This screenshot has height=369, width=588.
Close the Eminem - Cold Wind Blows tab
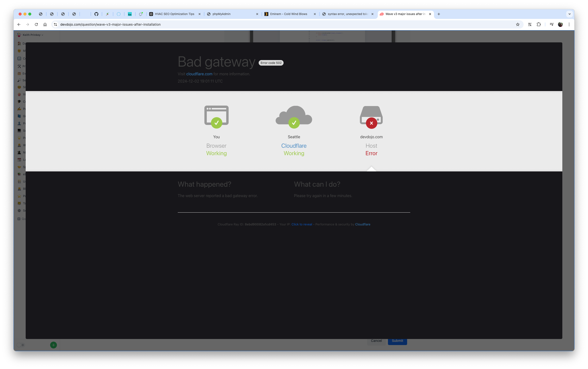coord(315,14)
